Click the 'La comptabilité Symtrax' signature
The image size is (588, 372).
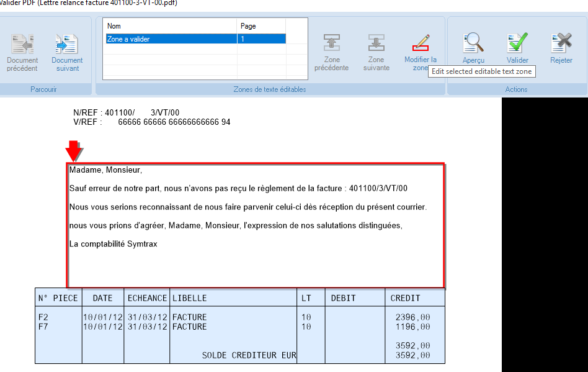114,244
